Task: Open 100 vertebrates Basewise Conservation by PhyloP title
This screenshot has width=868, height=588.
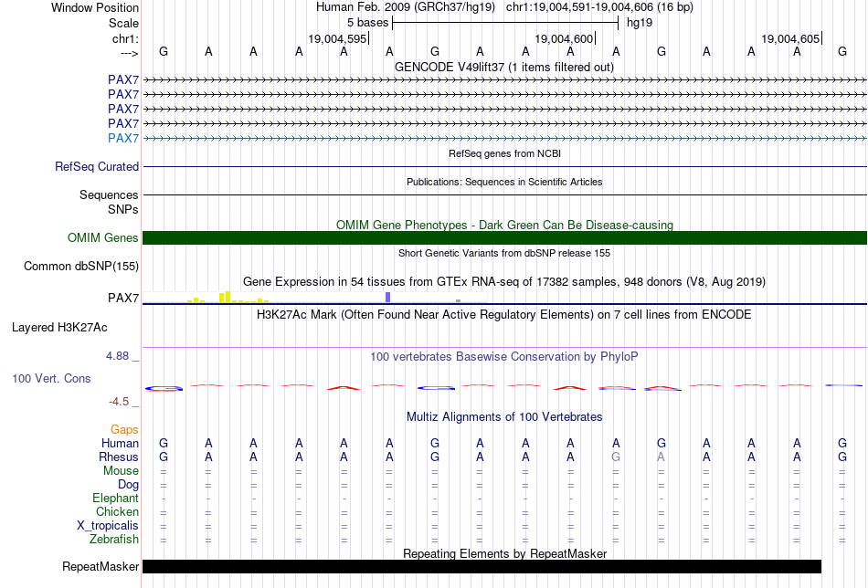Action: point(504,357)
